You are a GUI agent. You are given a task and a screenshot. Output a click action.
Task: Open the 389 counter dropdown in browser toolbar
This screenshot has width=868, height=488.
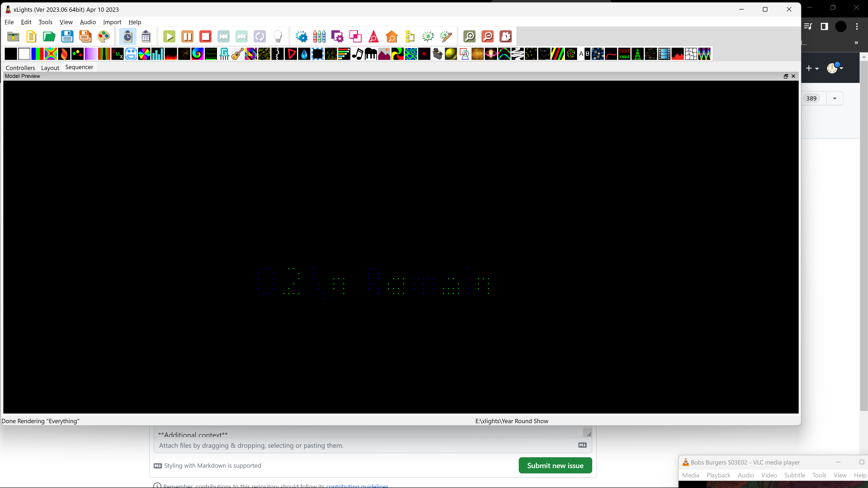click(835, 98)
